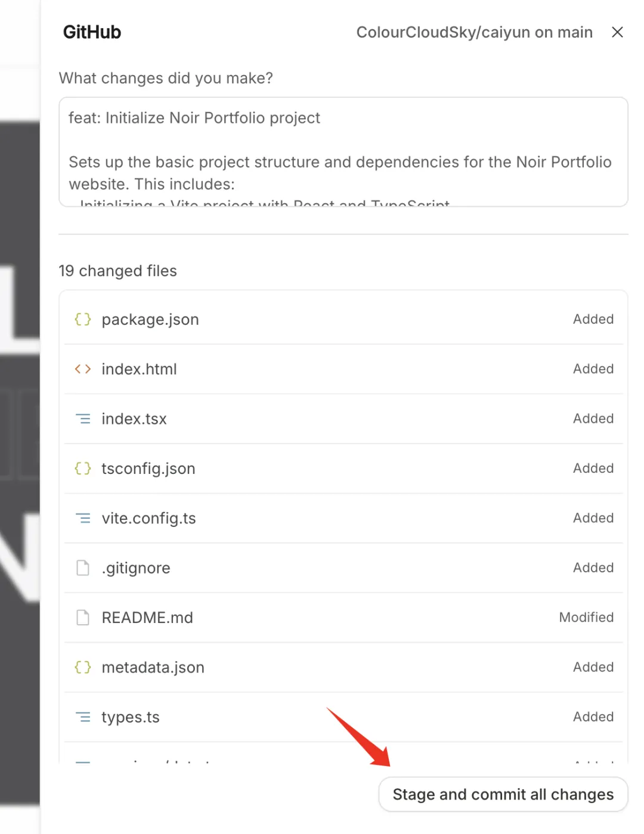Click ColourCloudSky/caiyun on main repo label

point(474,32)
